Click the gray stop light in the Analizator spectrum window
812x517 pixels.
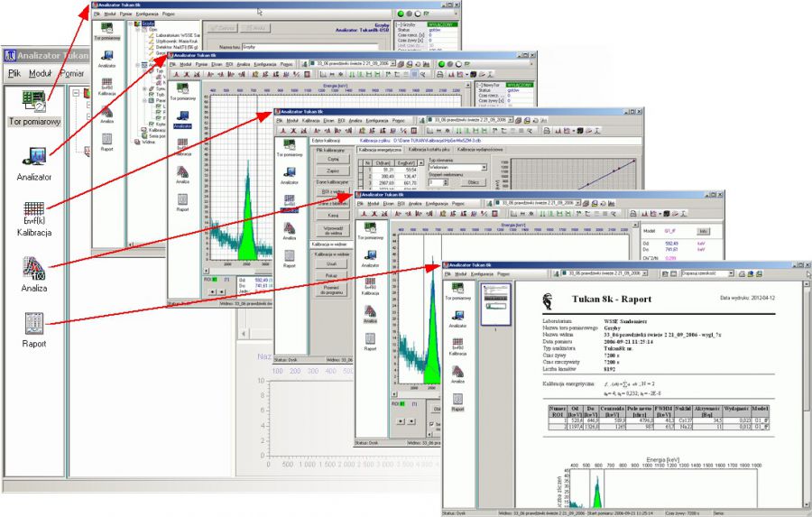450,64
